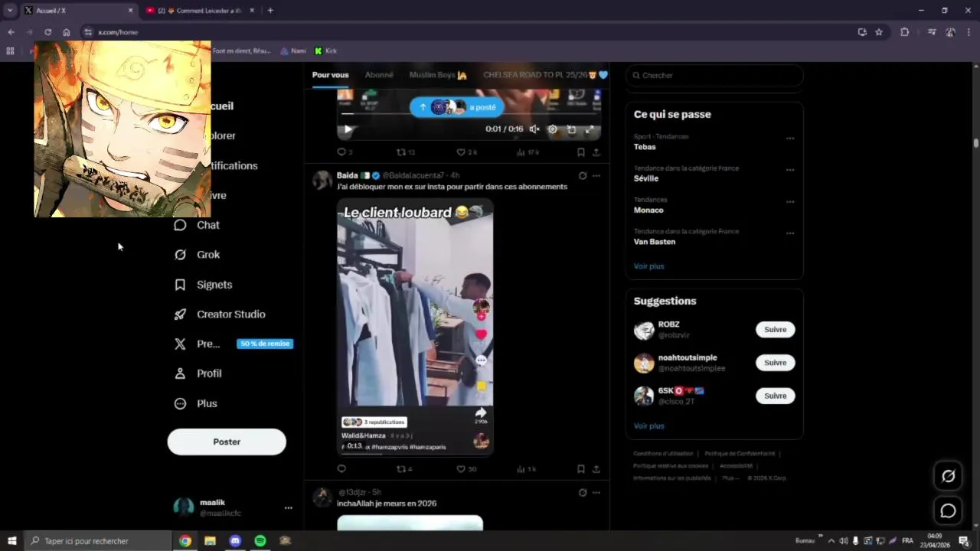Click the Chercher search field
The width and height of the screenshot is (980, 551).
tap(714, 75)
